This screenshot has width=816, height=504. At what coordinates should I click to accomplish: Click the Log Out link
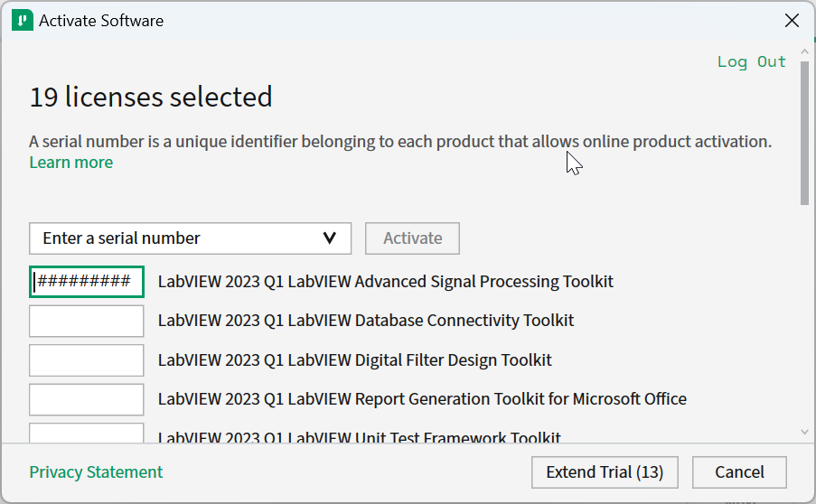[x=752, y=62]
